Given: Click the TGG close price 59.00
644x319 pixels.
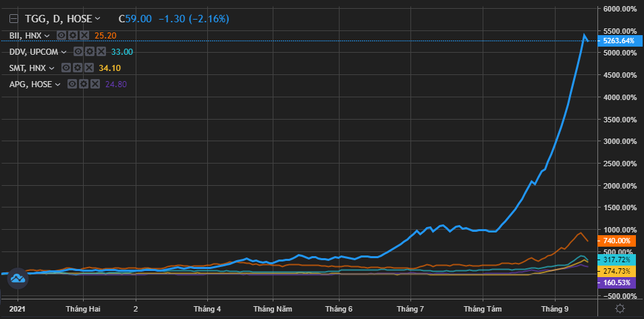Looking at the screenshot, I should [x=138, y=18].
